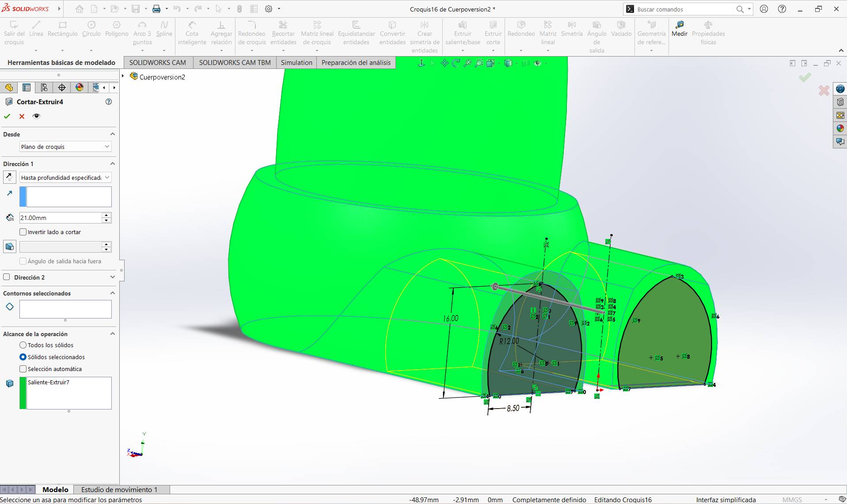Cancel sketch with viewport red X
The image size is (847, 504).
point(824,91)
